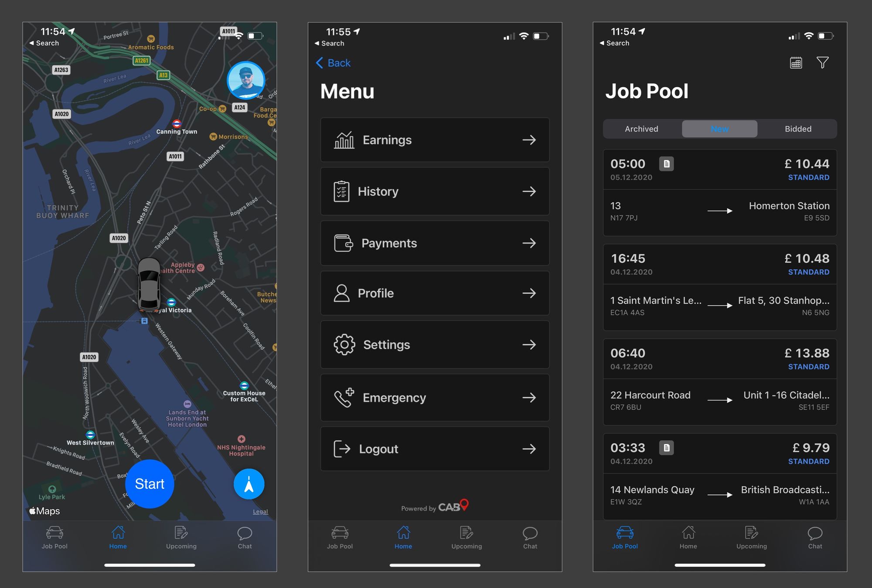Select the Archived tab in Job Pool
This screenshot has width=872, height=588.
[x=641, y=128]
